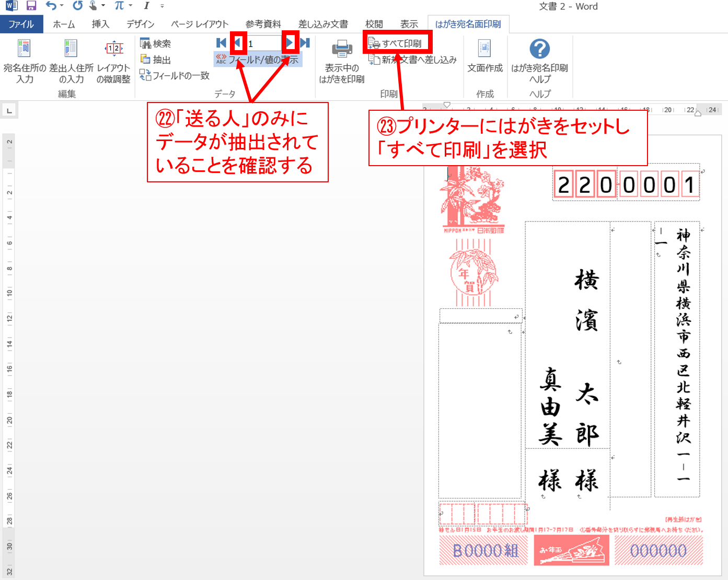
Task: Click the 年賀 circular mark on postcard
Action: (473, 272)
